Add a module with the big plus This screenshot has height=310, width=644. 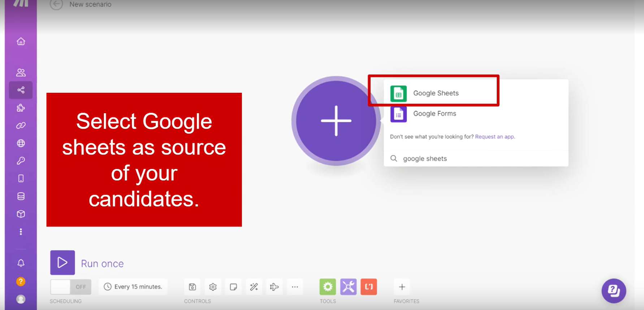pyautogui.click(x=336, y=121)
